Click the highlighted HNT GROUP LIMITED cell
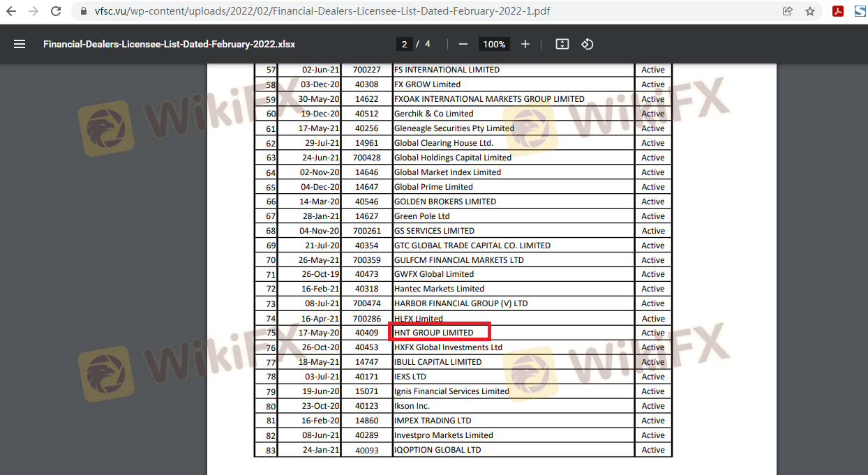 click(441, 333)
